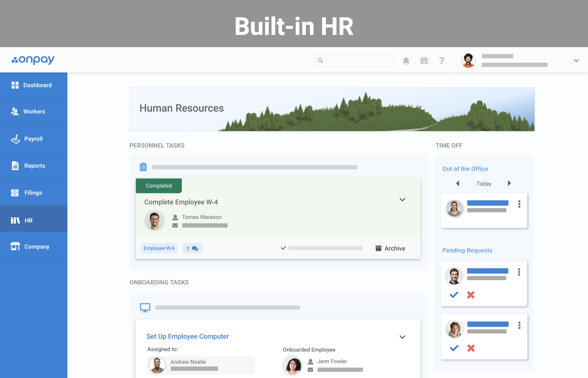Open the Set Up Employee Computer link
This screenshot has width=588, height=378.
click(187, 336)
